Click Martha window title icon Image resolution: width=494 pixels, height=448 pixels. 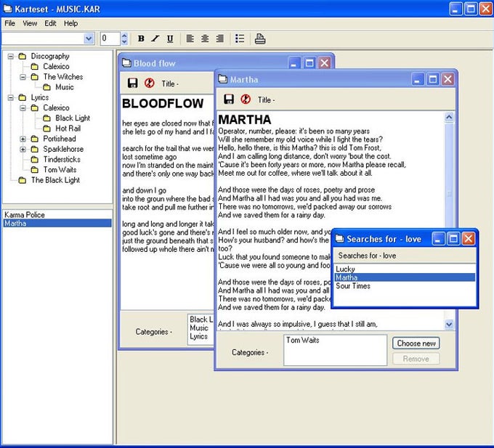coord(223,79)
